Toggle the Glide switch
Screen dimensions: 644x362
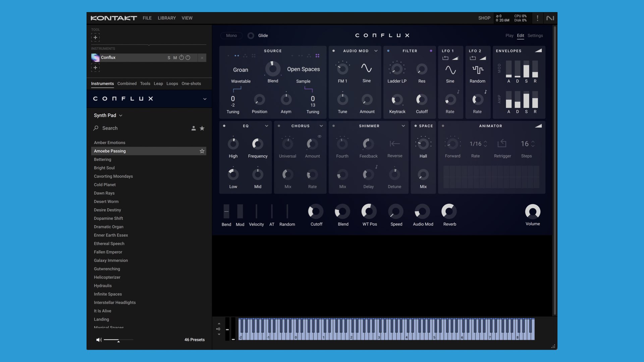(251, 36)
